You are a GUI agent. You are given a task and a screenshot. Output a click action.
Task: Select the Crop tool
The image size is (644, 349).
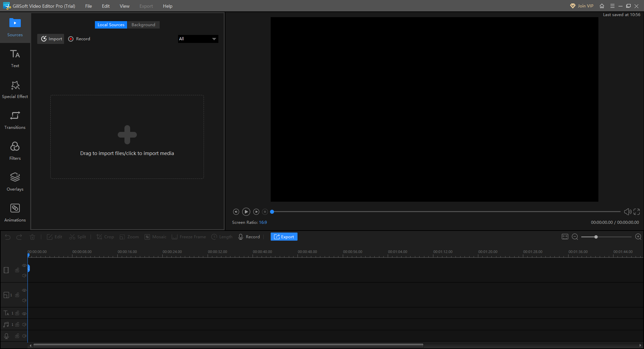pos(105,237)
